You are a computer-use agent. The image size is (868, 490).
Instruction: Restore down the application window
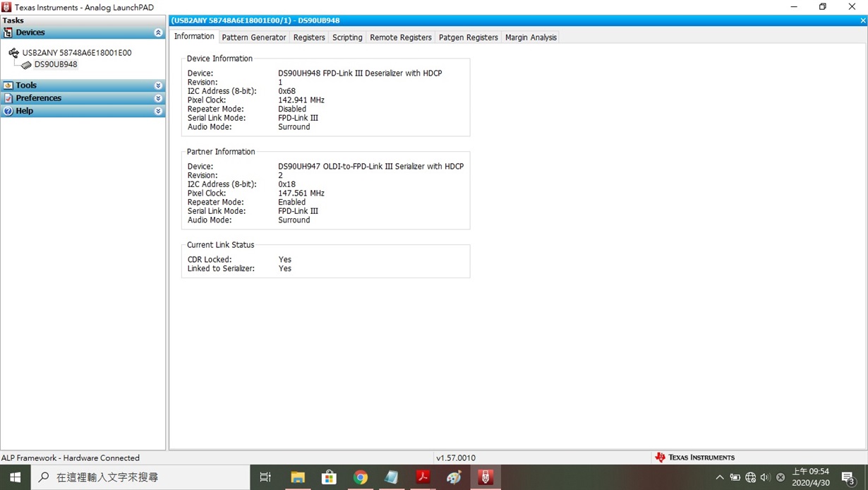[823, 6]
